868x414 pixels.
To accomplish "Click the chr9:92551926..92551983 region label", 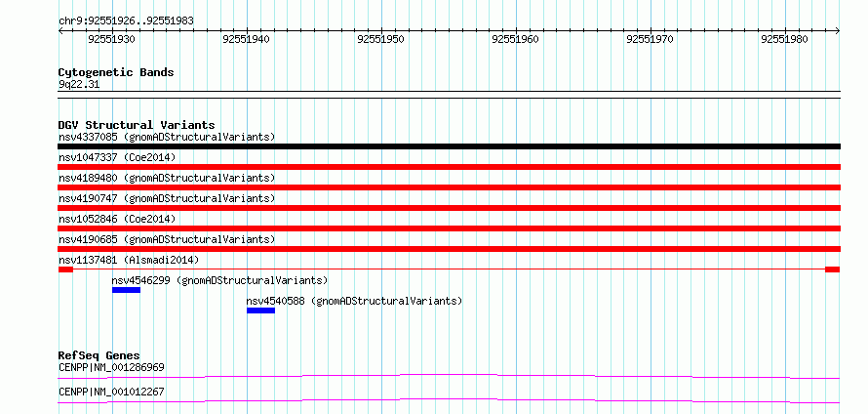I will point(126,21).
